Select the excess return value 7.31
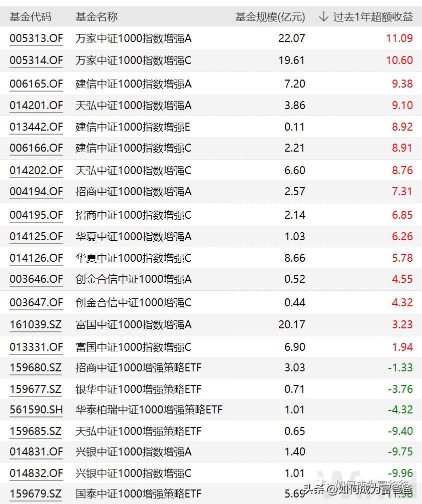The width and height of the screenshot is (422, 504). 402,192
